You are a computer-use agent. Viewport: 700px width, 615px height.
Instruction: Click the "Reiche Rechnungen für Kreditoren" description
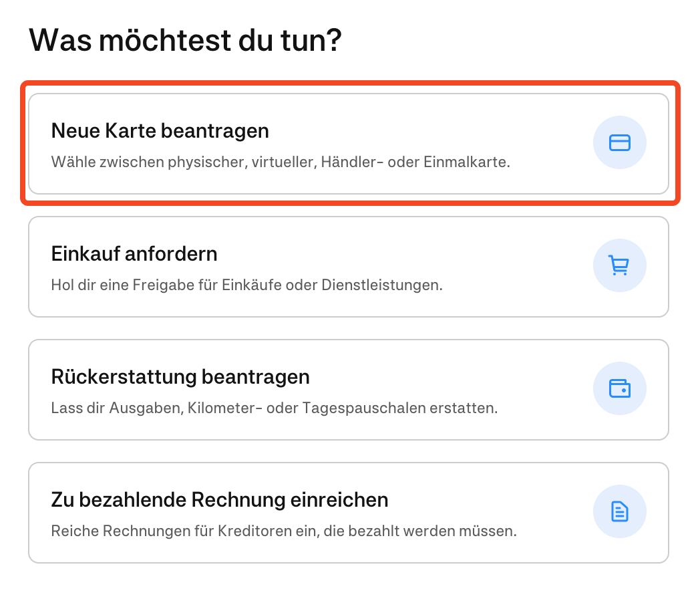(284, 531)
